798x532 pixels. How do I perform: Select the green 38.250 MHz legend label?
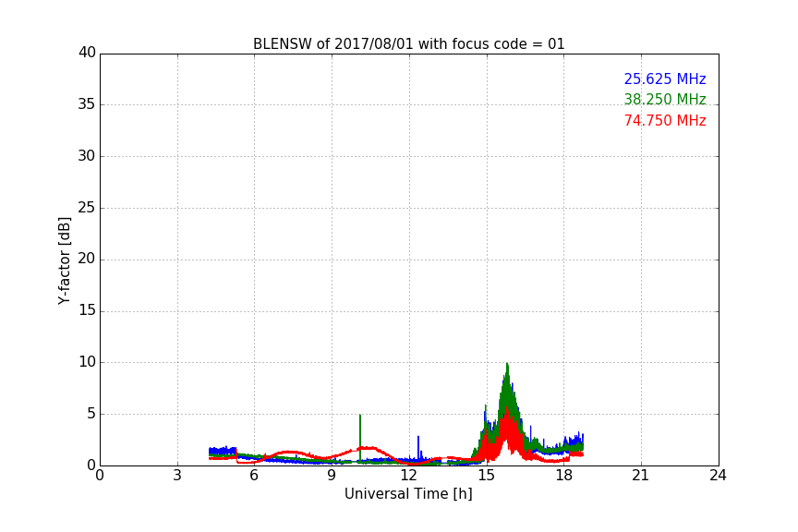coord(665,99)
